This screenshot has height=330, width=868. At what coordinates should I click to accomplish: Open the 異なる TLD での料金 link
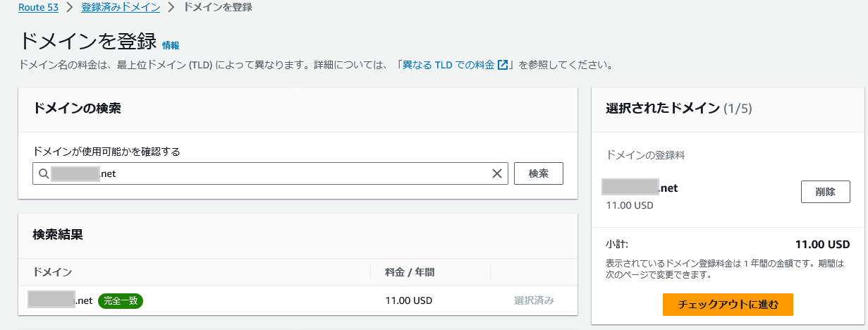click(448, 65)
